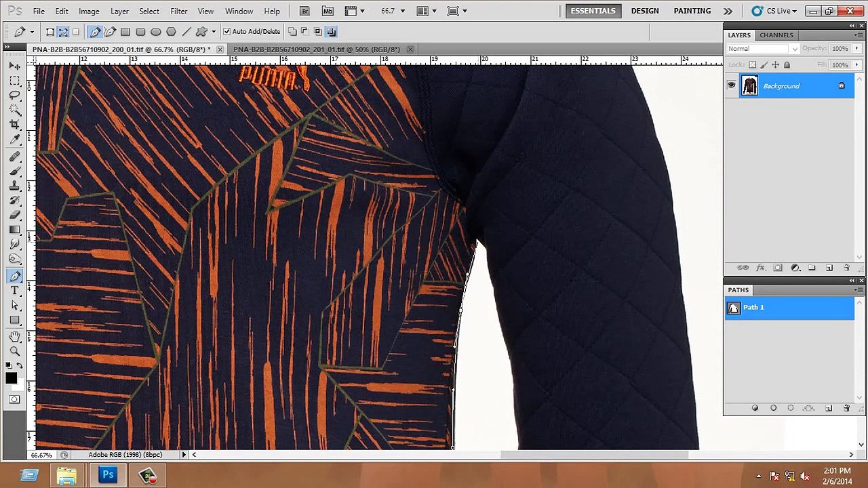Select the Type tool

[x=15, y=291]
